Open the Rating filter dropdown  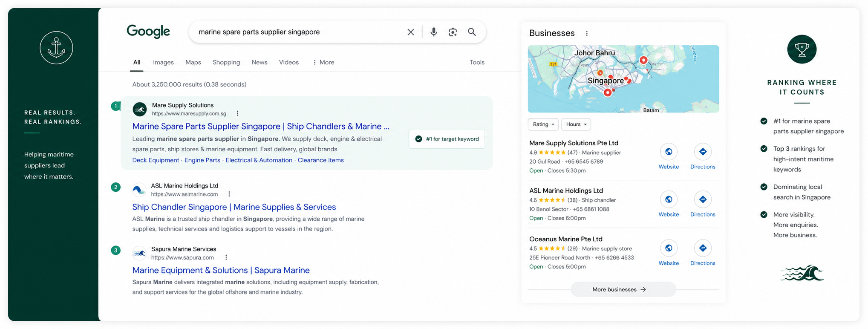click(543, 124)
